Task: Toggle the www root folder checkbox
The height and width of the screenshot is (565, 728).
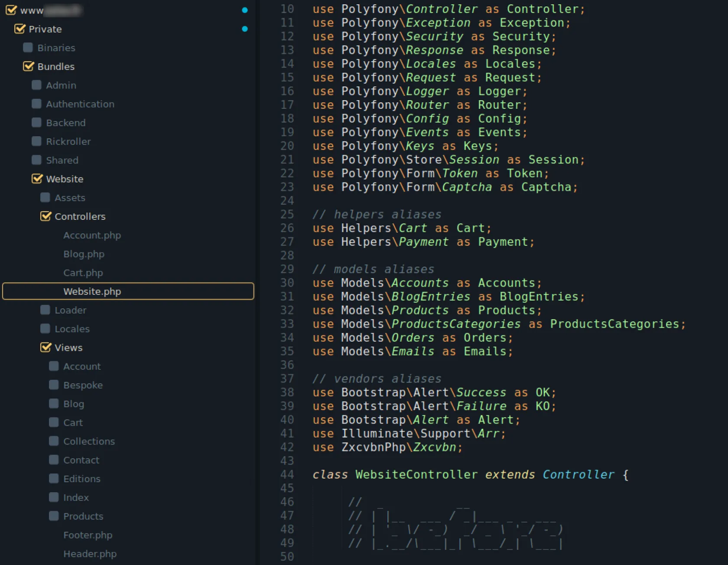Action: click(x=11, y=10)
